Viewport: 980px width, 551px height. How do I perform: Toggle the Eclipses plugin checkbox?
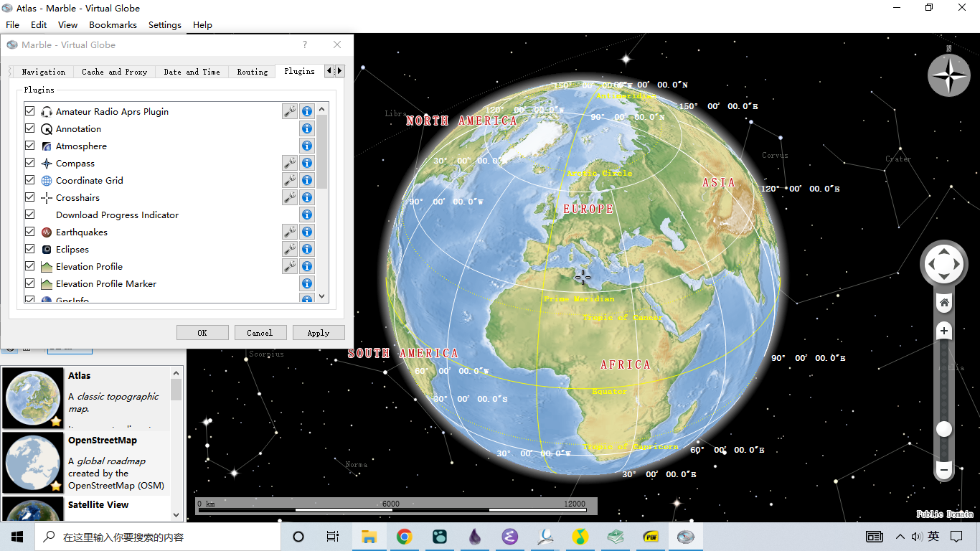click(30, 249)
